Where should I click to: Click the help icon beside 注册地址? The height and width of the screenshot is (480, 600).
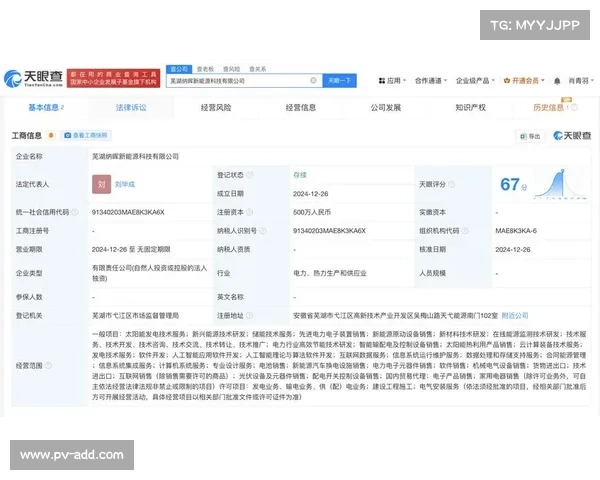click(249, 315)
